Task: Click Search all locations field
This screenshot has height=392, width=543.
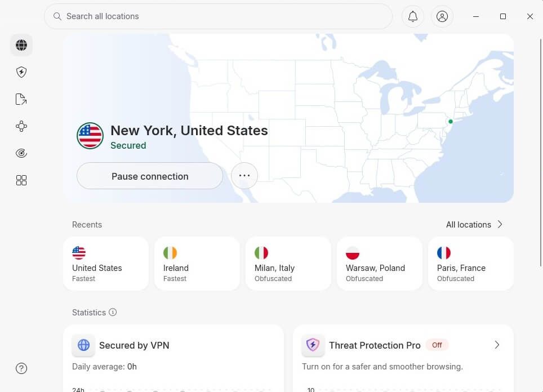Action: pos(218,16)
